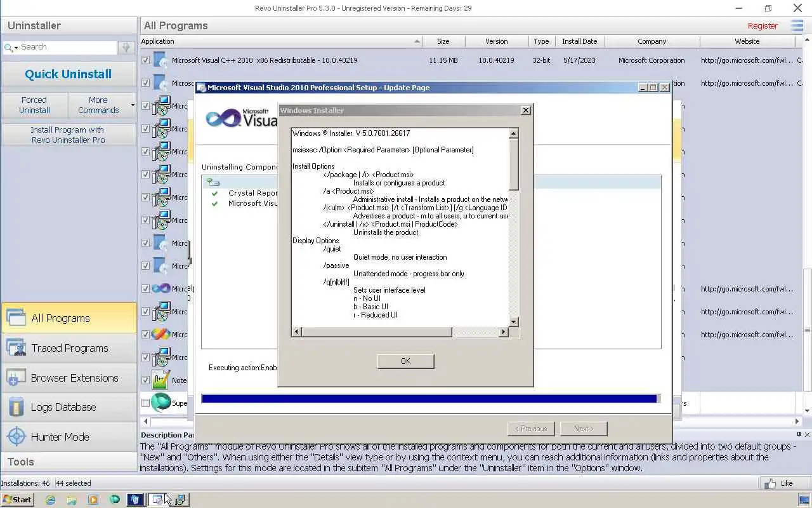Image resolution: width=812 pixels, height=508 pixels.
Task: Sort by the Website column header
Action: click(x=747, y=41)
